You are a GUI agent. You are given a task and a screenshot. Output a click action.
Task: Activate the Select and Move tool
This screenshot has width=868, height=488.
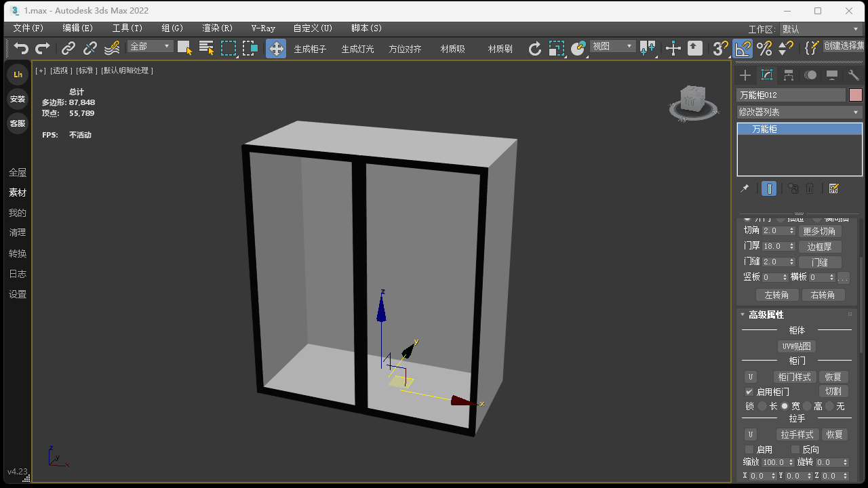click(x=276, y=48)
